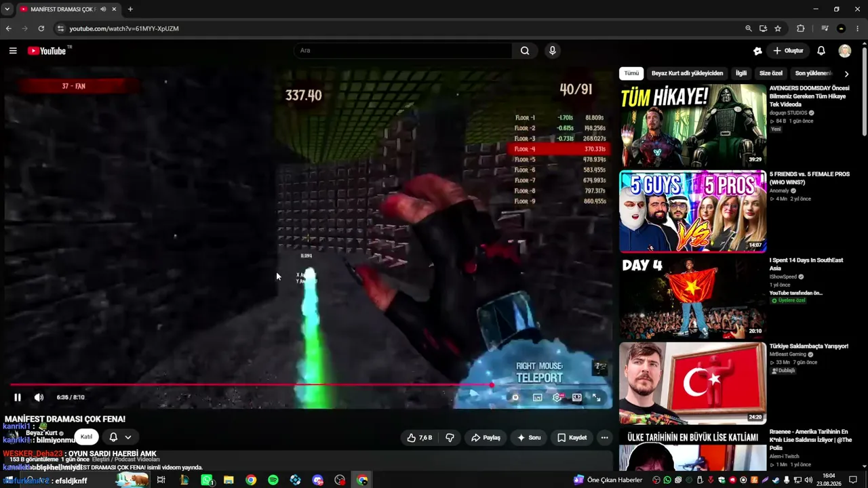868x488 pixels.
Task: Select the Son yüklenenler chip
Action: (x=813, y=73)
